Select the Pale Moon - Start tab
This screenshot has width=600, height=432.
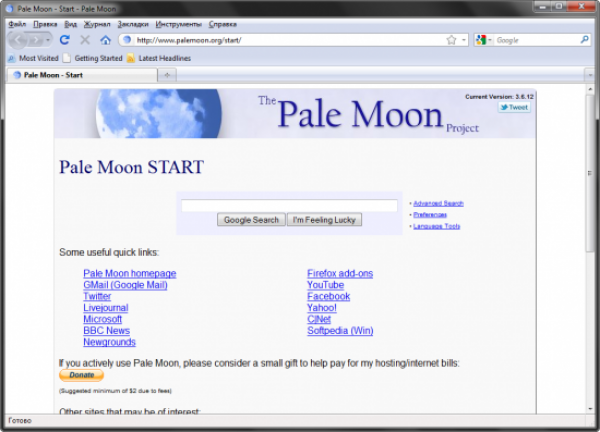82,75
